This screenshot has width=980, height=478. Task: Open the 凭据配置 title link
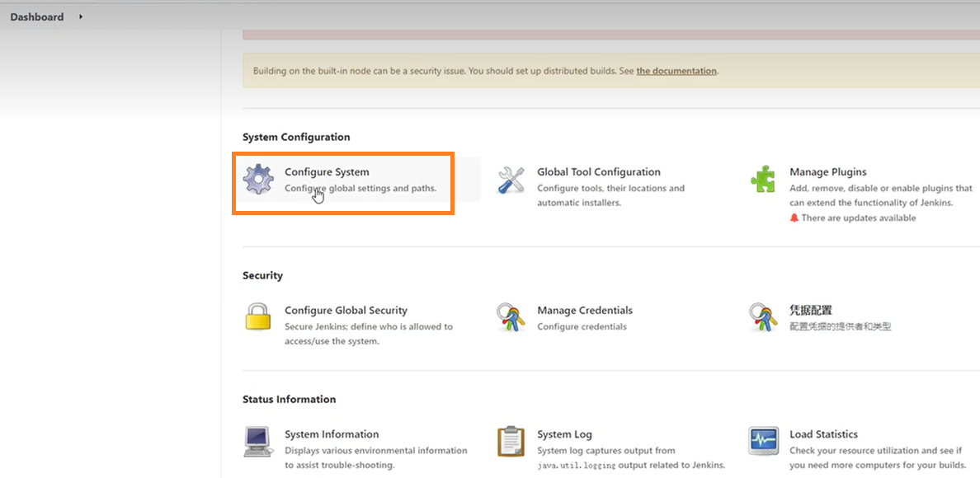[x=811, y=310]
